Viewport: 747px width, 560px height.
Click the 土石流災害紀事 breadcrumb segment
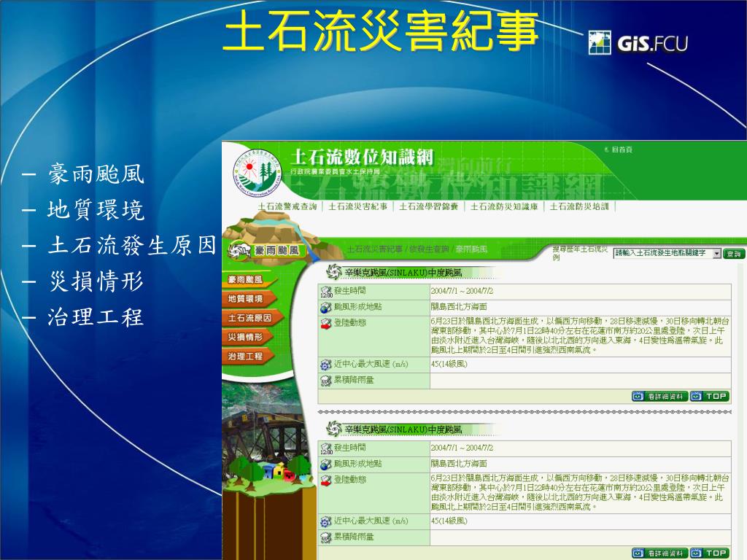[374, 249]
